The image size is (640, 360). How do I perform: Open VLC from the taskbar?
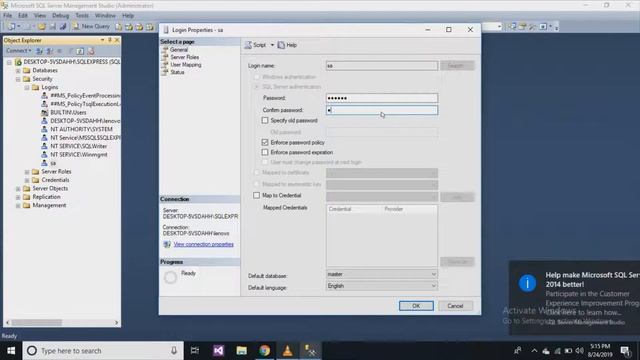pos(287,351)
